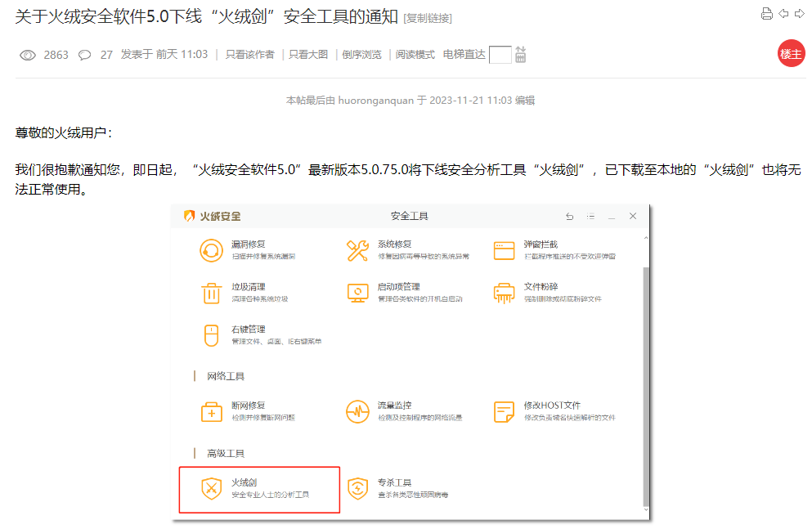Click the thread title about 火绒剑 下线
Image resolution: width=812 pixels, height=529 pixels.
pyautogui.click(x=207, y=16)
